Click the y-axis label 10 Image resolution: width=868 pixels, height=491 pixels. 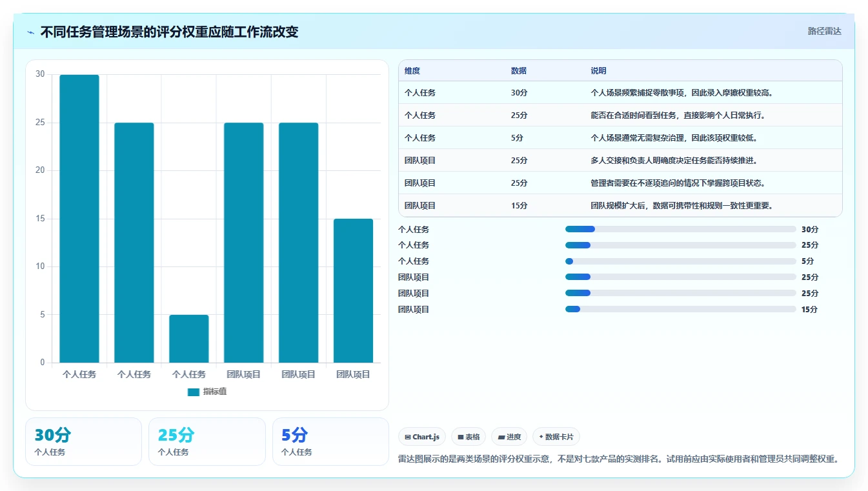point(40,266)
